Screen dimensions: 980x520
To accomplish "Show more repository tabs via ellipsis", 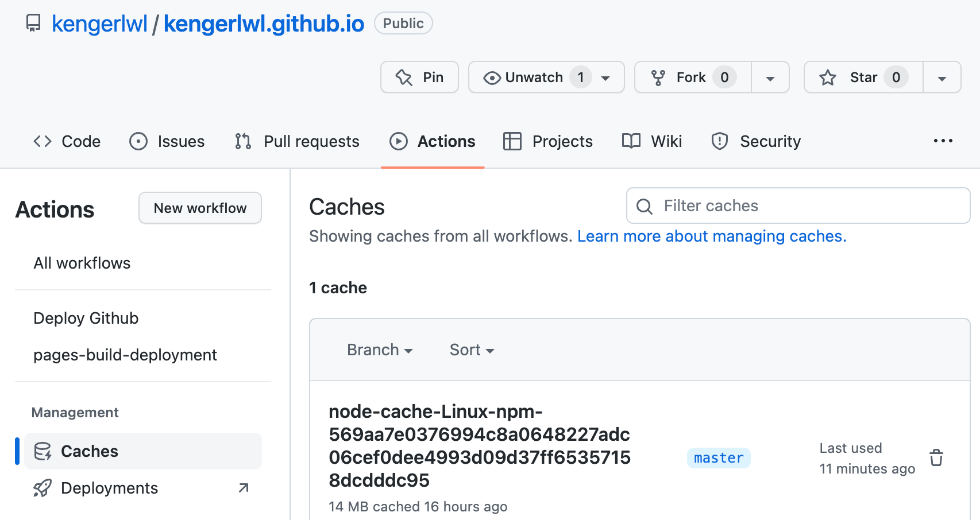I will tap(943, 141).
